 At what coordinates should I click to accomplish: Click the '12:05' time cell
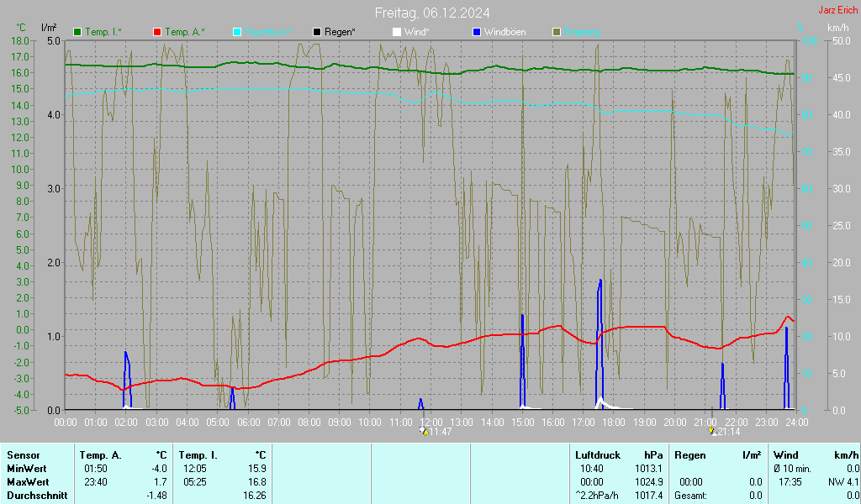[x=194, y=469]
